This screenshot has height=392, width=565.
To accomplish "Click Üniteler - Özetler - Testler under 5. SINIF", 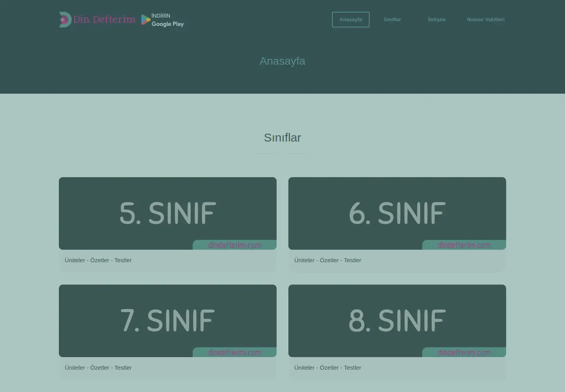I will 98,260.
